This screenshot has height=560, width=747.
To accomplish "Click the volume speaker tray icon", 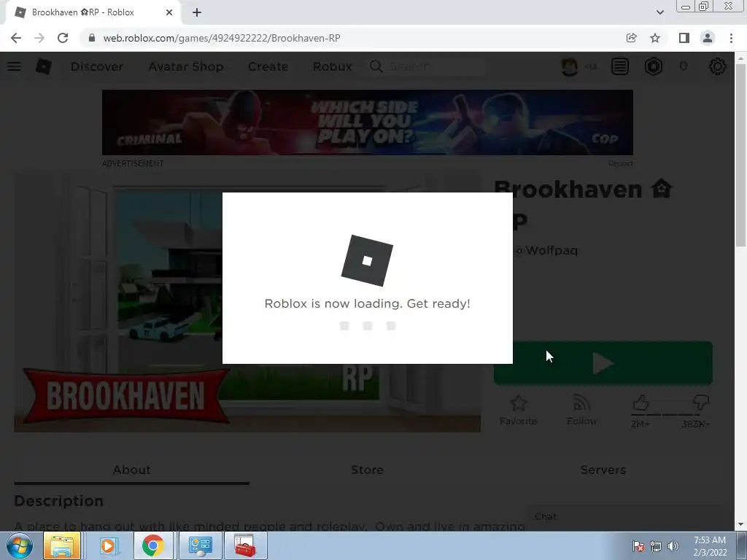I will pos(673,546).
